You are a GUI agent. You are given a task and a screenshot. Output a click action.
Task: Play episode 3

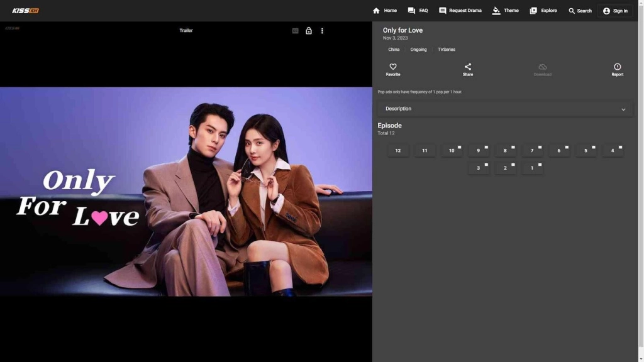tap(478, 168)
